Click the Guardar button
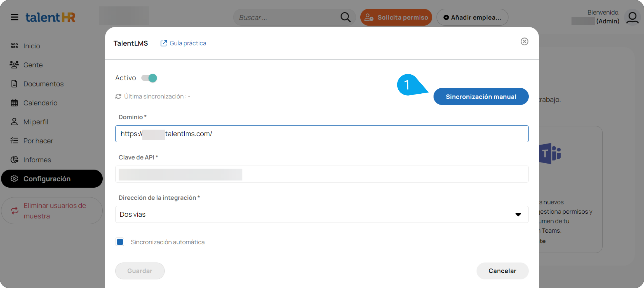The height and width of the screenshot is (288, 644). (x=140, y=271)
